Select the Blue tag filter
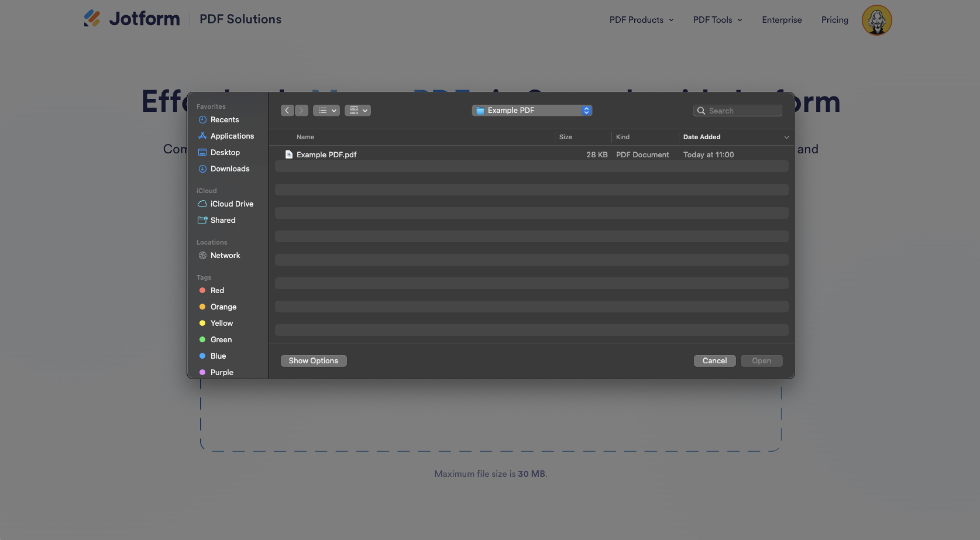The image size is (980, 540). coord(217,356)
